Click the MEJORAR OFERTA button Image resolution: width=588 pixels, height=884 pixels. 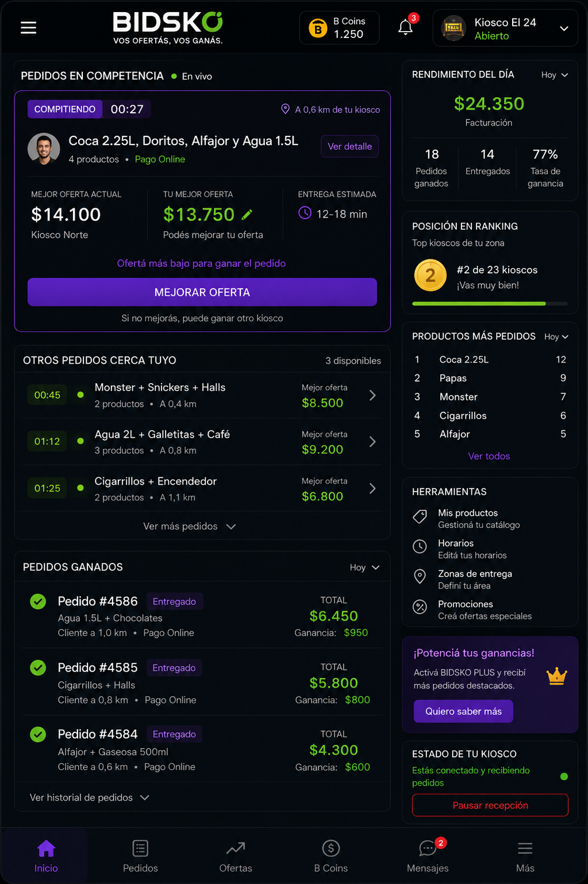point(202,292)
